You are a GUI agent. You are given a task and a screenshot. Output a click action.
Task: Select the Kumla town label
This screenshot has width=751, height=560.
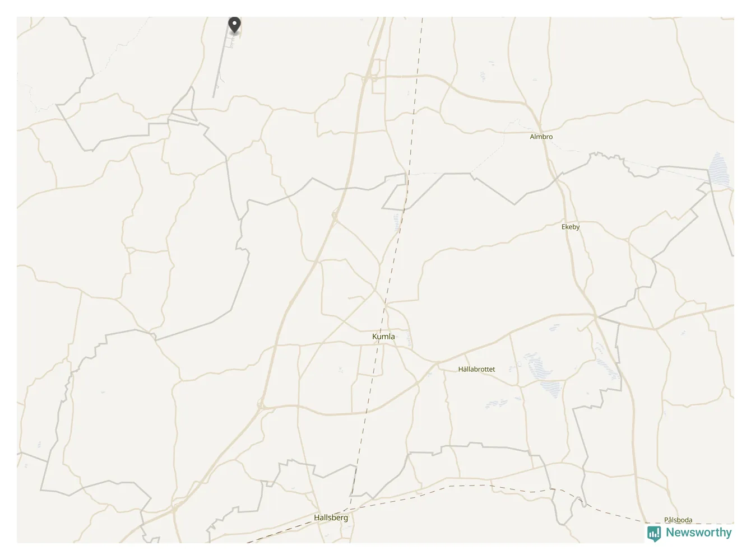pos(383,337)
